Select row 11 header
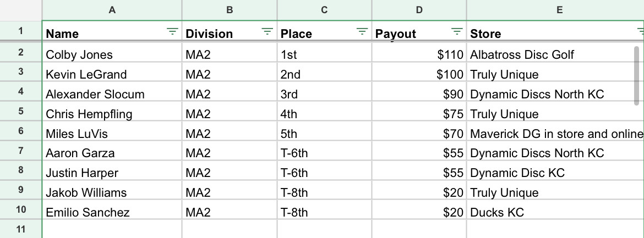The image size is (644, 238). click(x=21, y=229)
